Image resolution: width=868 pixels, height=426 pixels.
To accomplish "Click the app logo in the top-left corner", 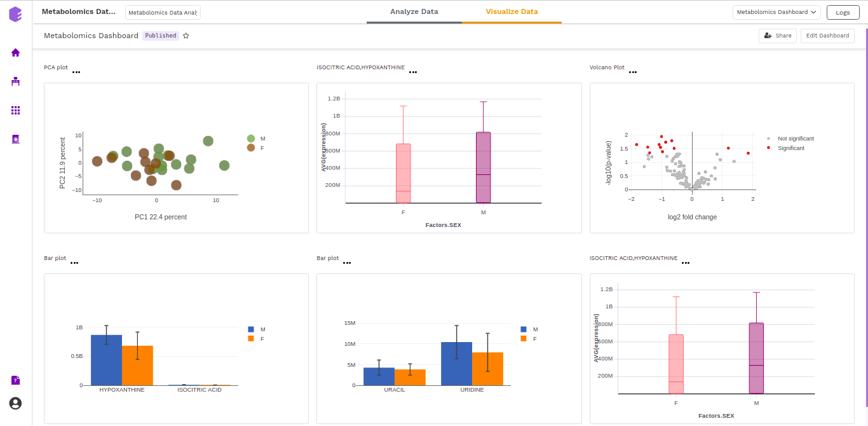I will 15,13.
